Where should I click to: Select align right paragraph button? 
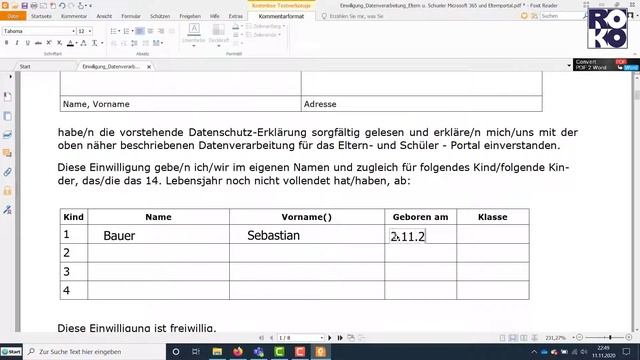(161, 31)
